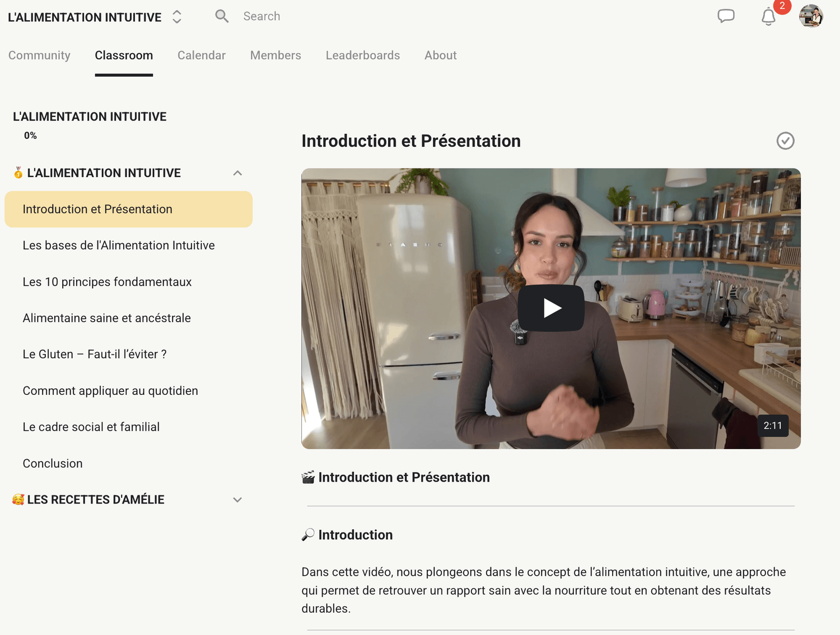Collapse the L'ALIMENTATION INTUITIVE section
This screenshot has height=635, width=840.
point(237,173)
